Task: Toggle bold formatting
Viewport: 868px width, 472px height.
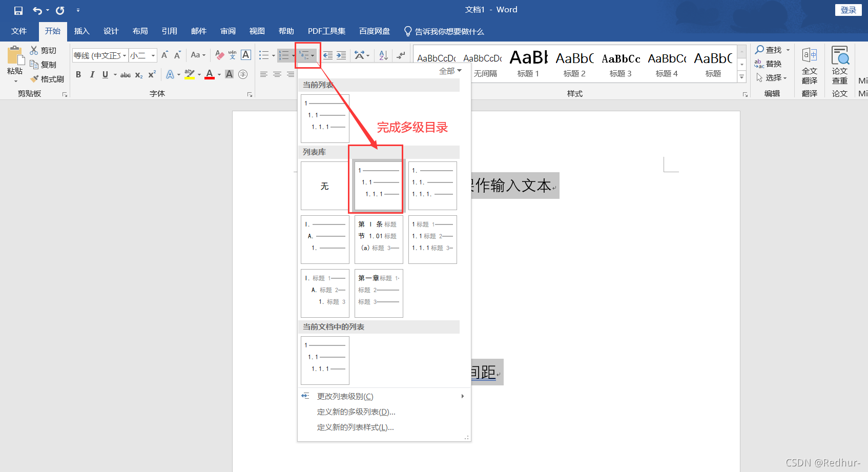Action: click(78, 74)
